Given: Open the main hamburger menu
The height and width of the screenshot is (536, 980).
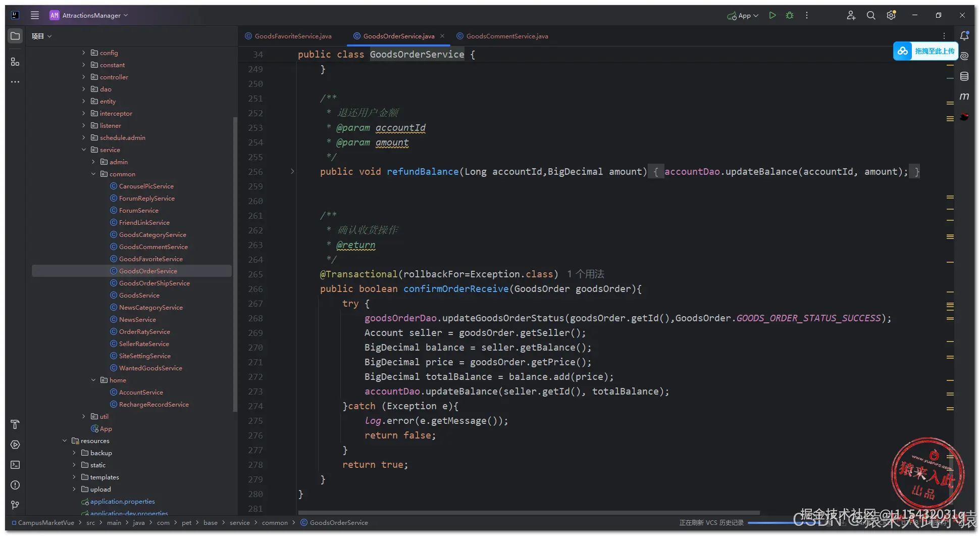Looking at the screenshot, I should point(35,15).
